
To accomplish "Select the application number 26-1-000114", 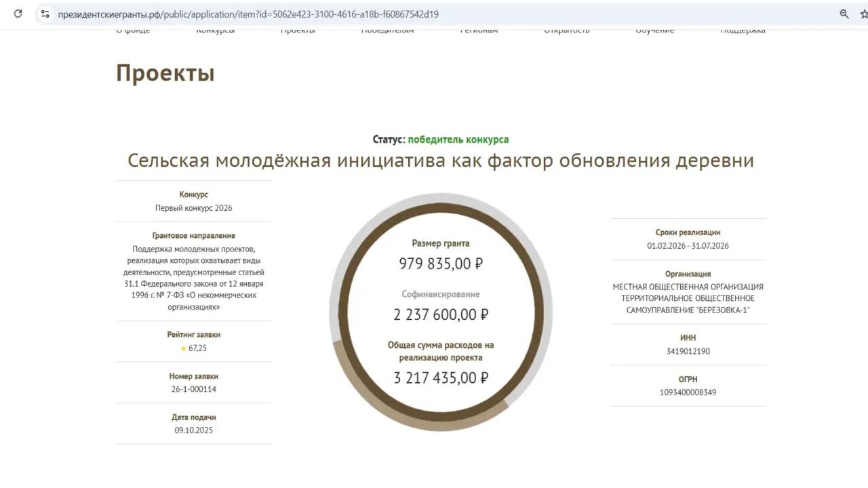I will (x=195, y=389).
